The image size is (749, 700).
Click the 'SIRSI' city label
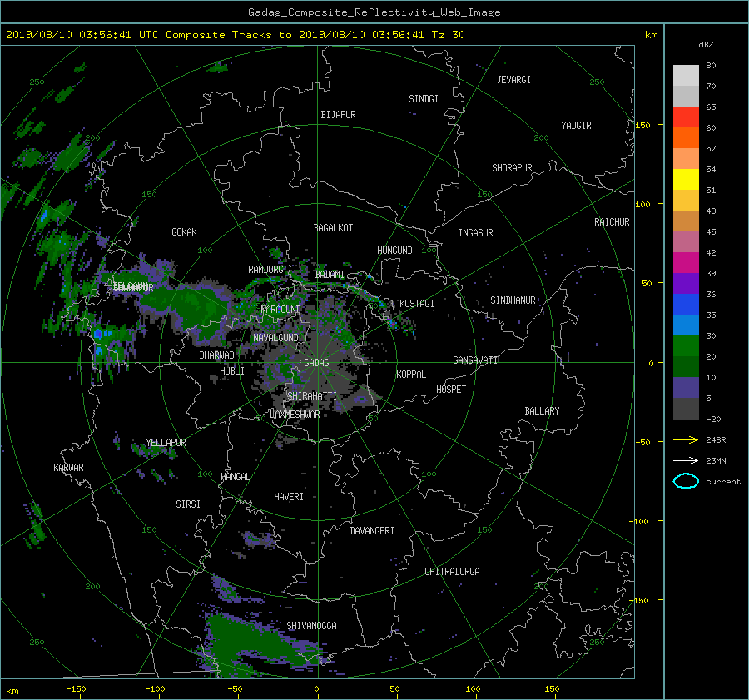[188, 504]
